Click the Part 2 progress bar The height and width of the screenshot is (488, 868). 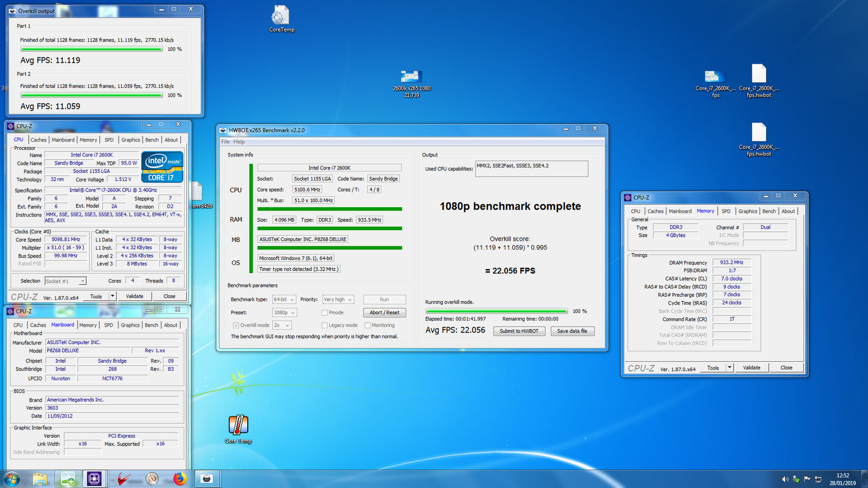pyautogui.click(x=91, y=95)
